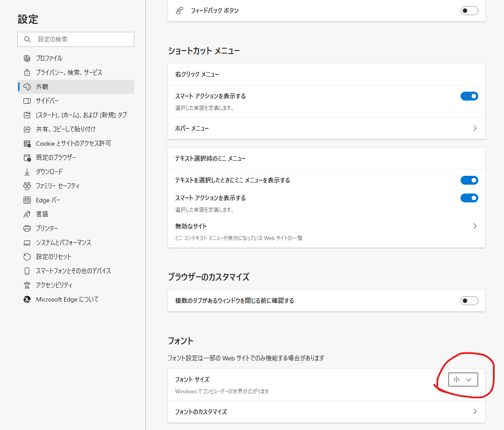This screenshot has width=504, height=430.
Task: Disable right-click menu スマート アクション switch
Action: tap(469, 96)
